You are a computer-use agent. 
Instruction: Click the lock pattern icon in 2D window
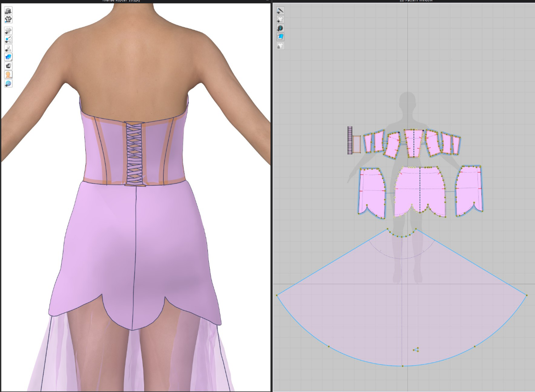(280, 46)
